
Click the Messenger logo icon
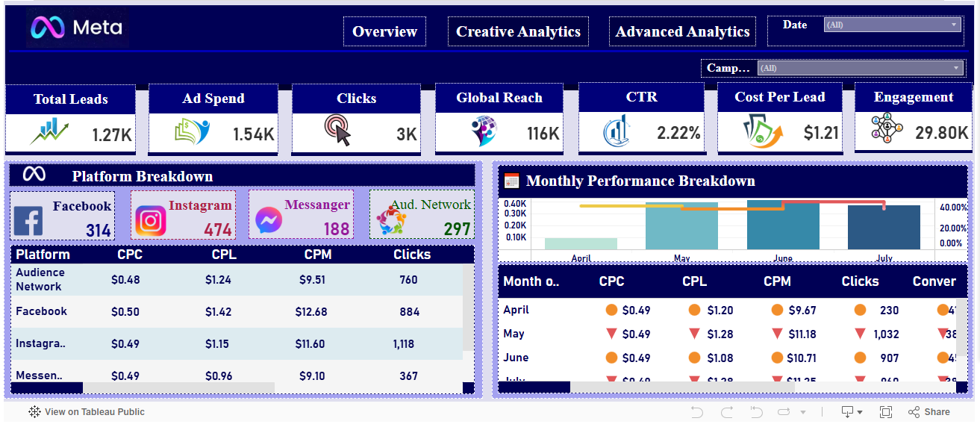click(268, 221)
